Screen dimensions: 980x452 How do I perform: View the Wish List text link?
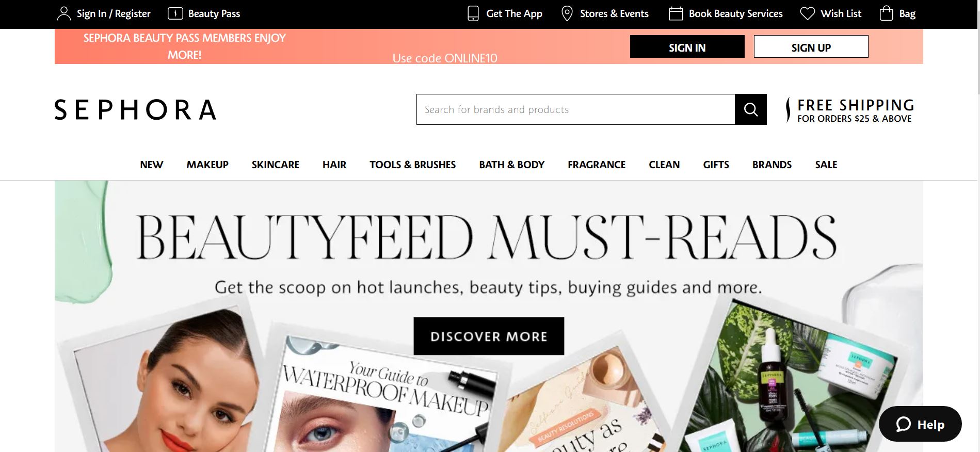click(841, 13)
